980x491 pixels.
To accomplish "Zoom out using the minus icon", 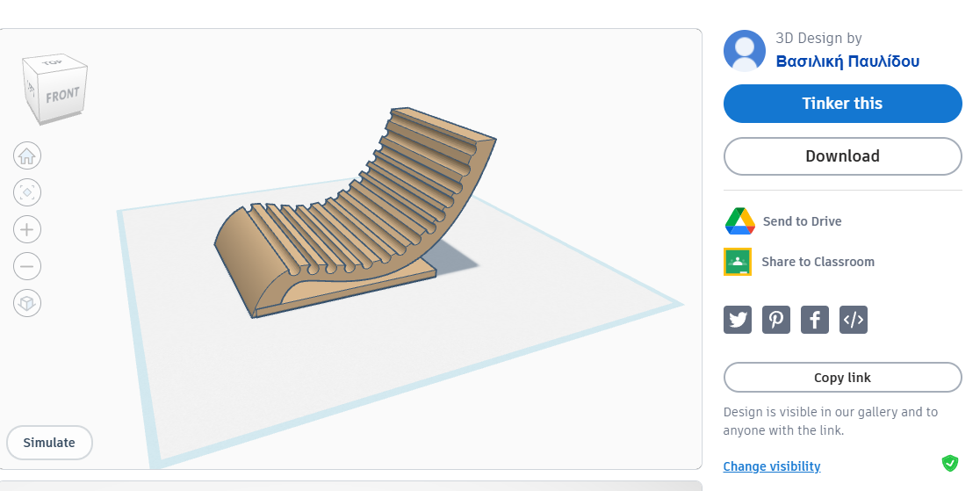I will tap(27, 266).
